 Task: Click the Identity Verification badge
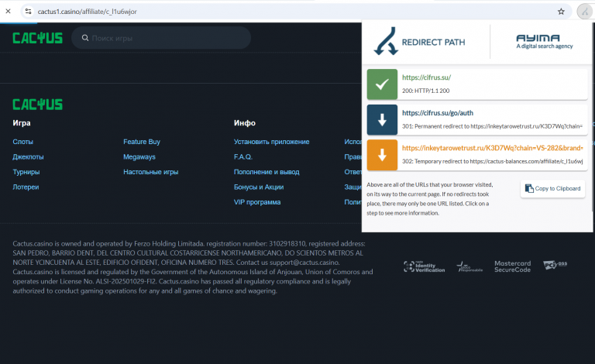[x=425, y=267]
